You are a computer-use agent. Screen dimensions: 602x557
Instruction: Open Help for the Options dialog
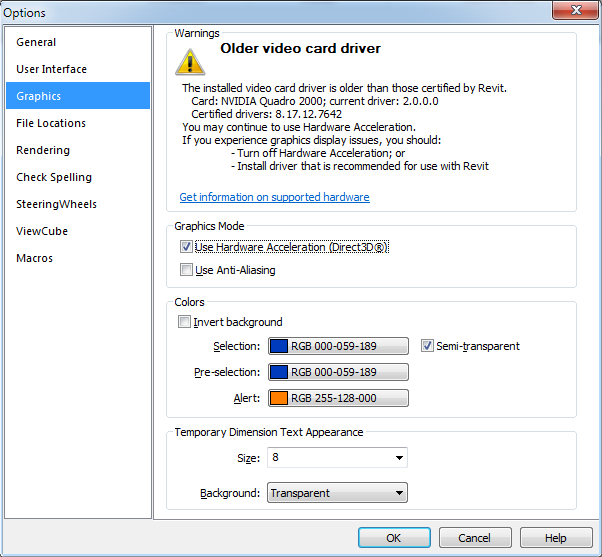pos(556,537)
